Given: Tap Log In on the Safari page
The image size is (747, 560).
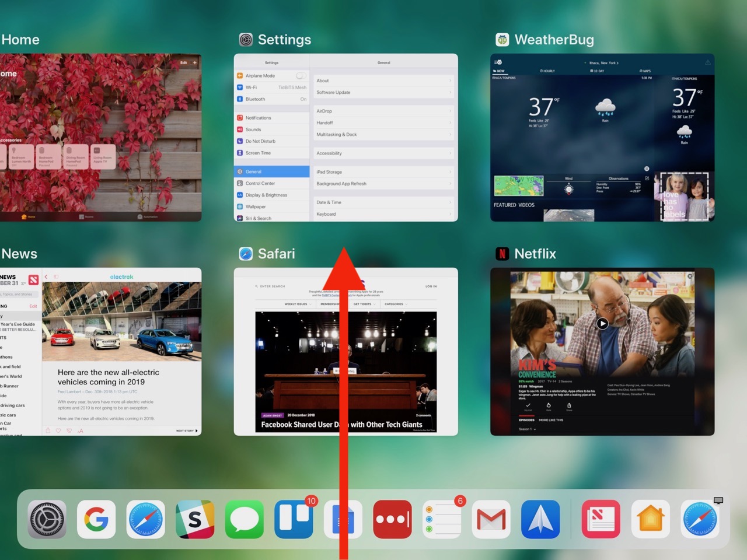Looking at the screenshot, I should pos(431,286).
